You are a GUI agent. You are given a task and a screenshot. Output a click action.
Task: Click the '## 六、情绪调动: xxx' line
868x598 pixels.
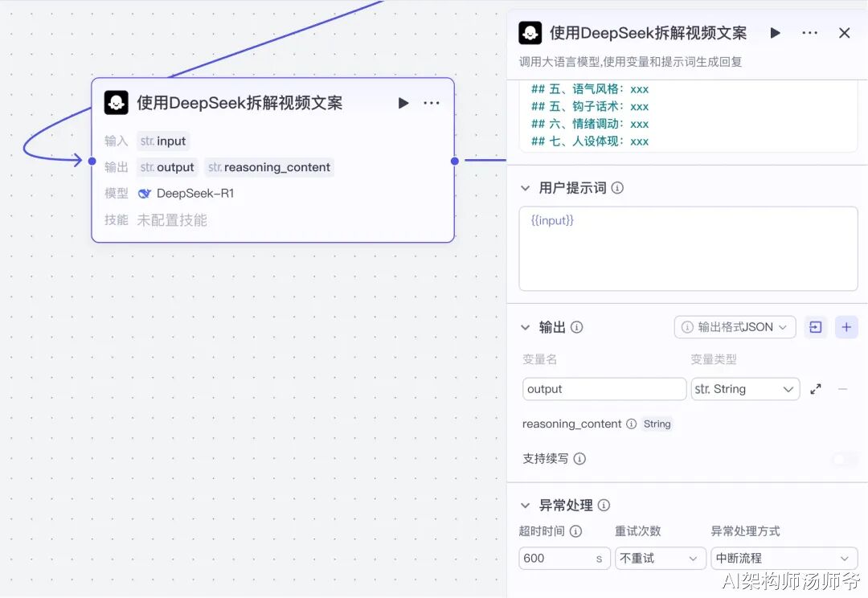tap(590, 124)
